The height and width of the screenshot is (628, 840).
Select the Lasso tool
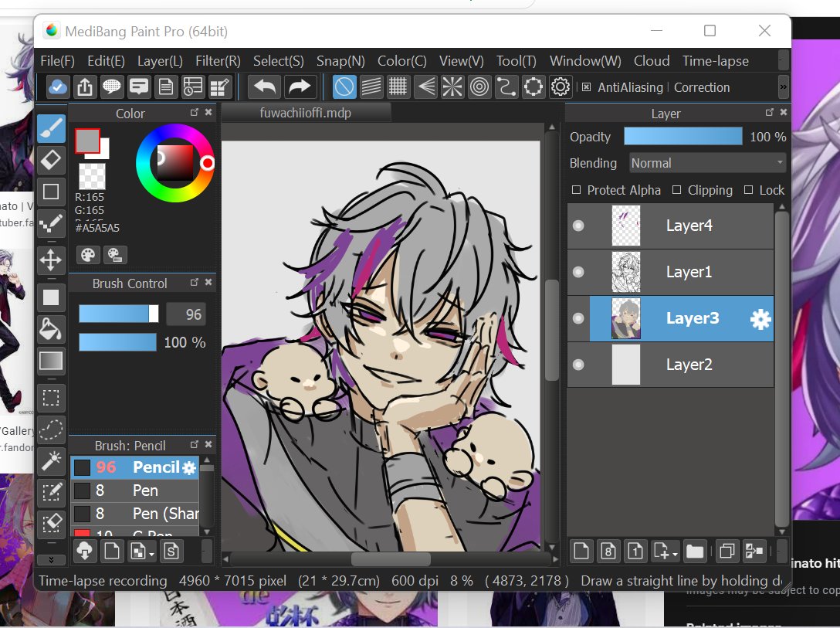coord(52,429)
